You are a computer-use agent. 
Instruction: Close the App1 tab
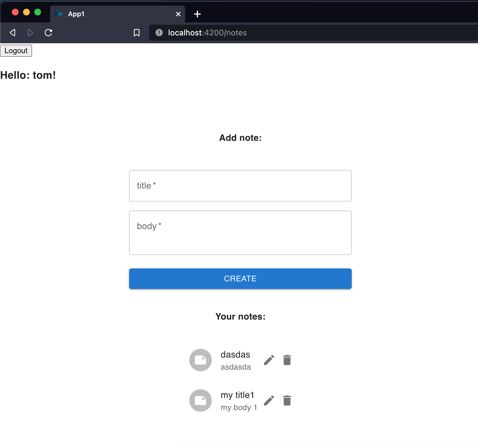(x=178, y=14)
